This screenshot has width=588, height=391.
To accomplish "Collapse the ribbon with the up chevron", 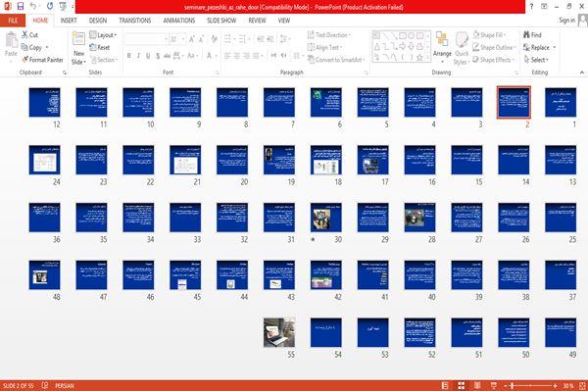I will pos(581,73).
